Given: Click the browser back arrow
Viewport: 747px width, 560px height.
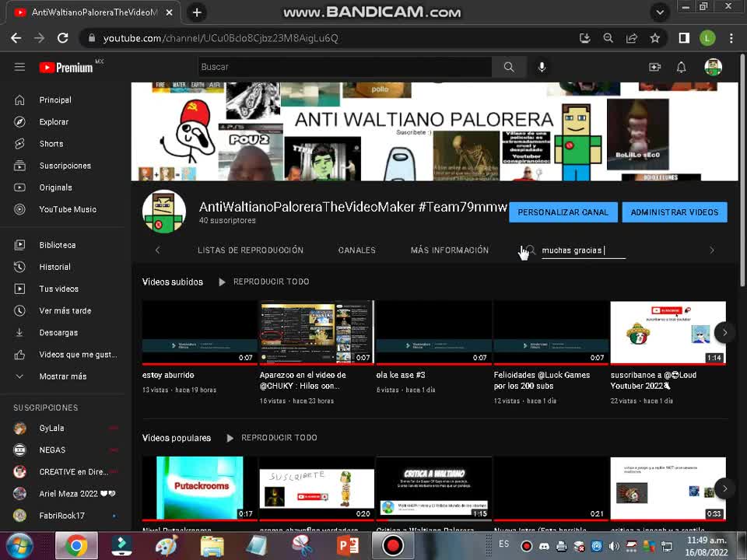Looking at the screenshot, I should [16, 38].
